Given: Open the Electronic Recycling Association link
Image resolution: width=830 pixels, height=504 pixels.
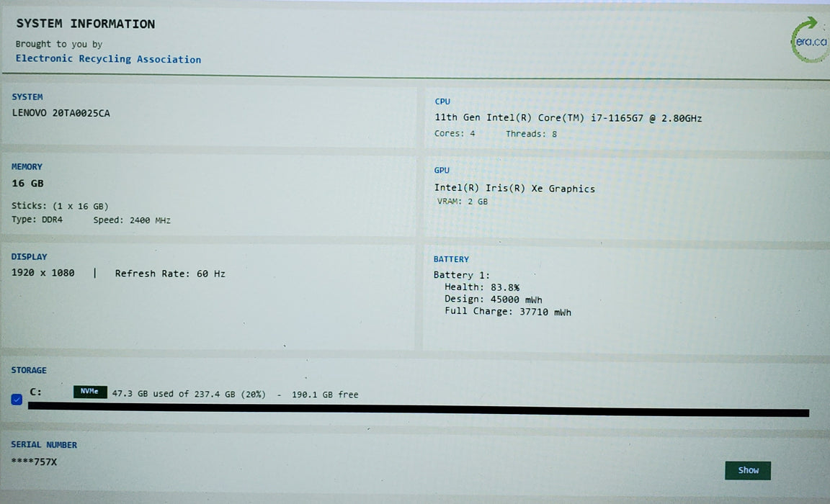Looking at the screenshot, I should click(108, 59).
